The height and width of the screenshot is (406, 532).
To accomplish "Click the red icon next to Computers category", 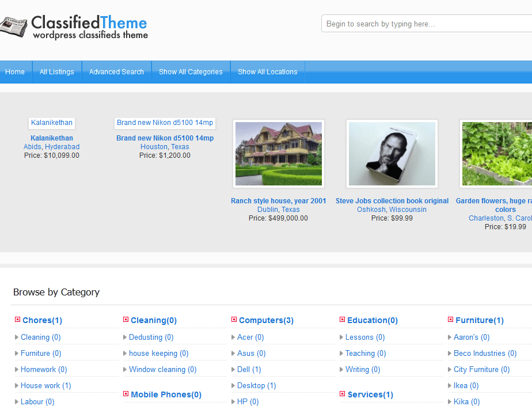I will 234,320.
